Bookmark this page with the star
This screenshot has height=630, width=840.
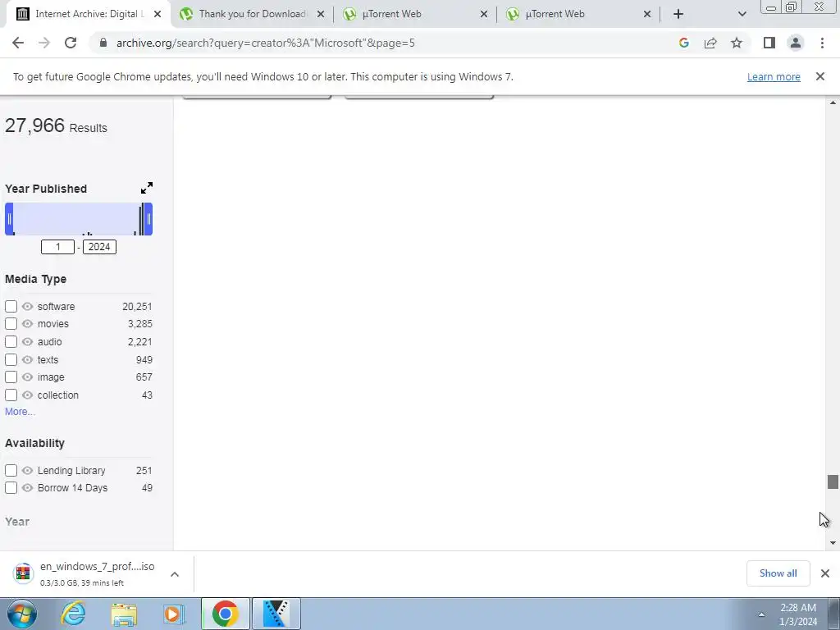click(x=737, y=43)
